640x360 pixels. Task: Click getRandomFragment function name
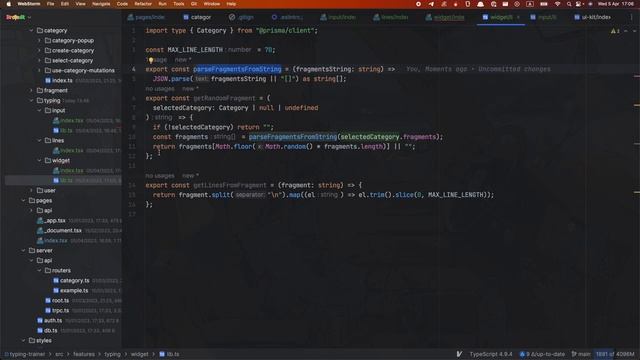click(x=224, y=98)
